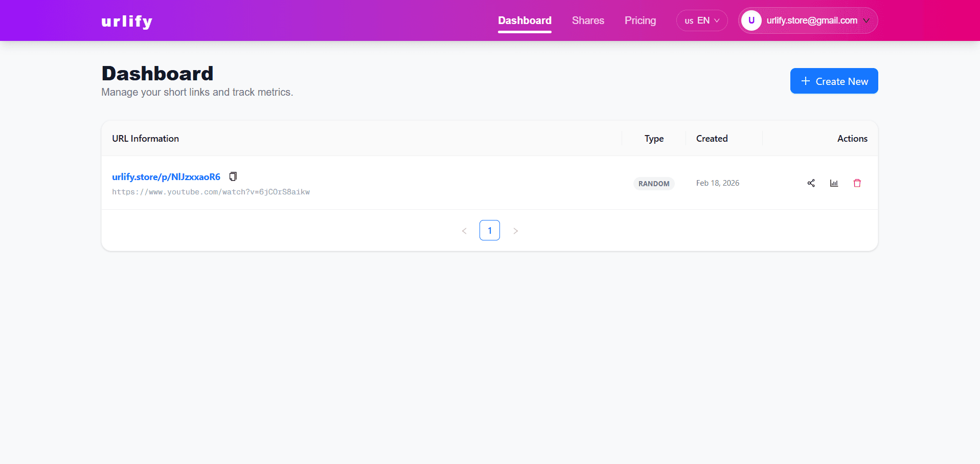This screenshot has height=464, width=980.
Task: Click the delete trash icon
Action: click(857, 183)
